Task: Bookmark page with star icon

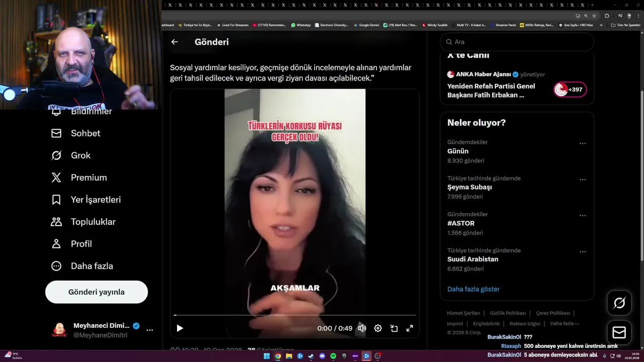Action: click(x=594, y=16)
